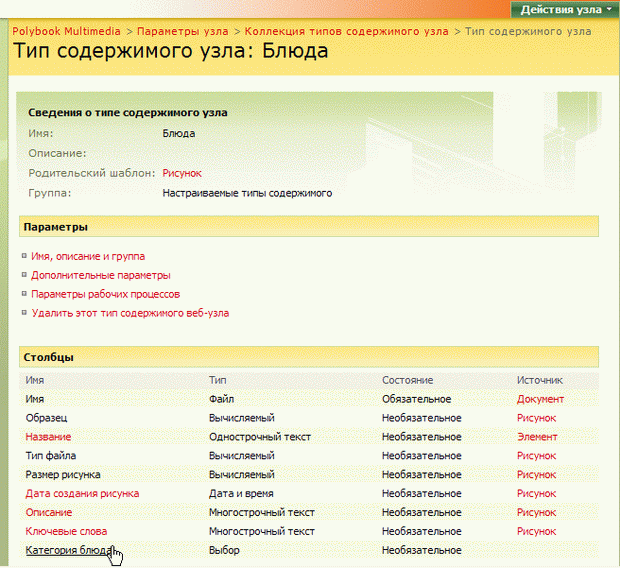Open Дополнительные параметры link

101,275
